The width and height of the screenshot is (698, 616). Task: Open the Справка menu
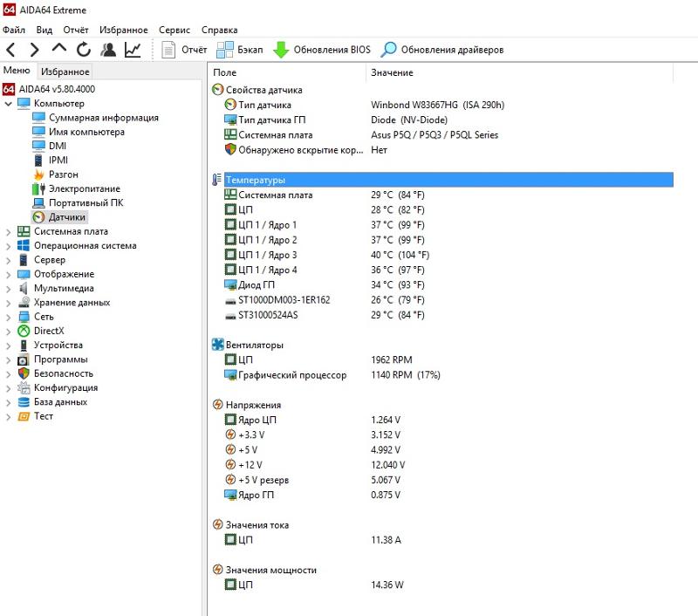pyautogui.click(x=219, y=30)
